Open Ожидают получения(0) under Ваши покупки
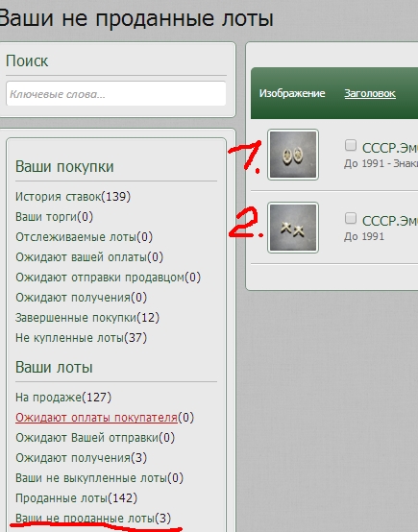Viewport: 418px width, 532px height. [81, 298]
